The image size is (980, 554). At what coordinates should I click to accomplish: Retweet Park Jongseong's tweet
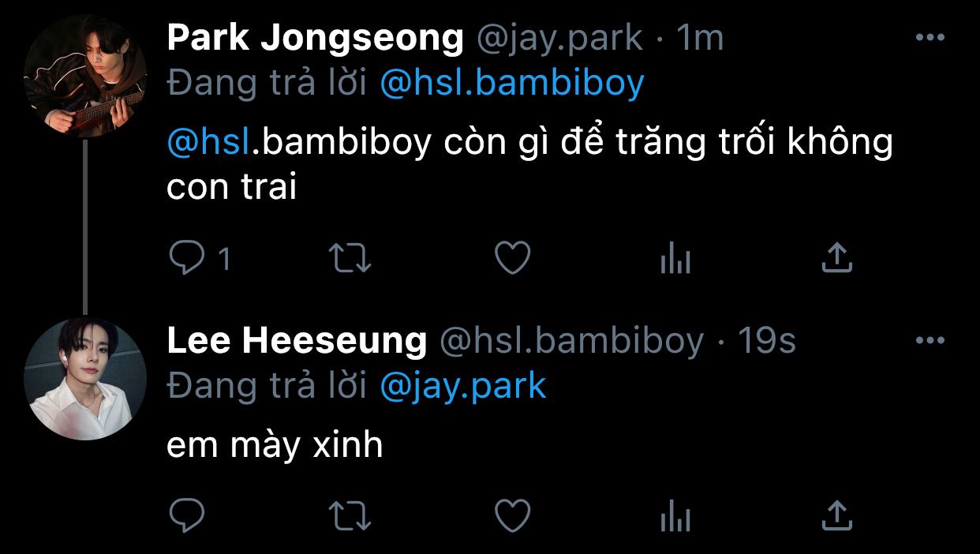coord(350,258)
